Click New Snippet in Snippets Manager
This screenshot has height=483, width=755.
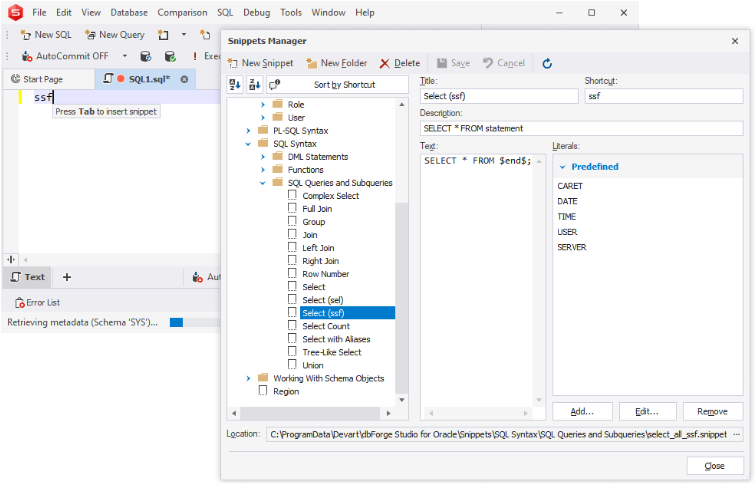click(x=261, y=63)
